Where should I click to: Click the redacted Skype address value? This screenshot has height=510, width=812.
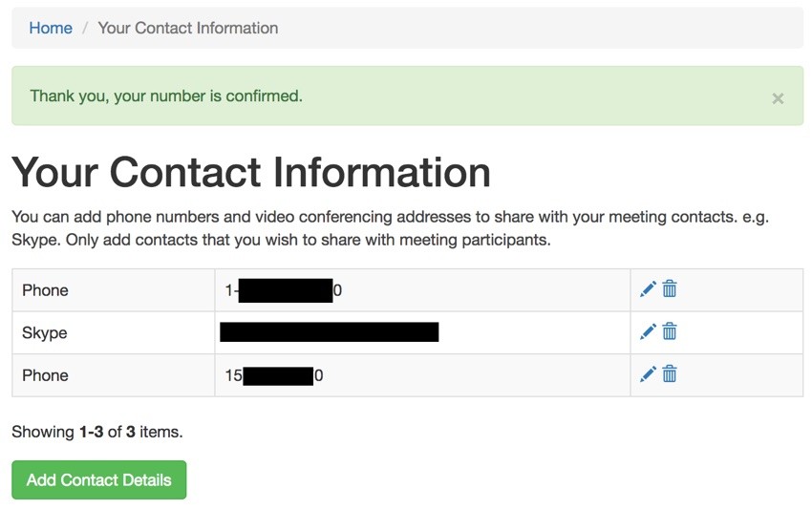(330, 332)
